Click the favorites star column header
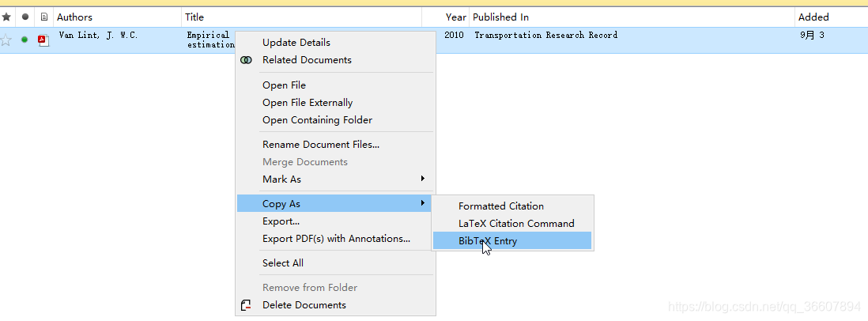 pos(6,17)
